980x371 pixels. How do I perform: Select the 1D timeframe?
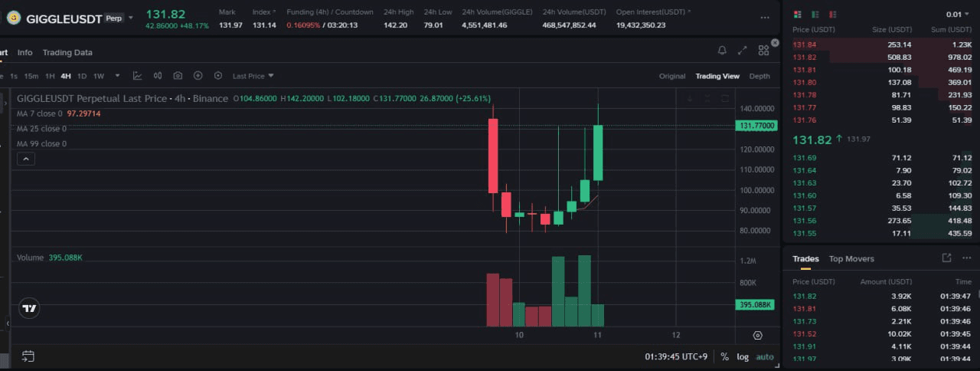click(x=82, y=76)
